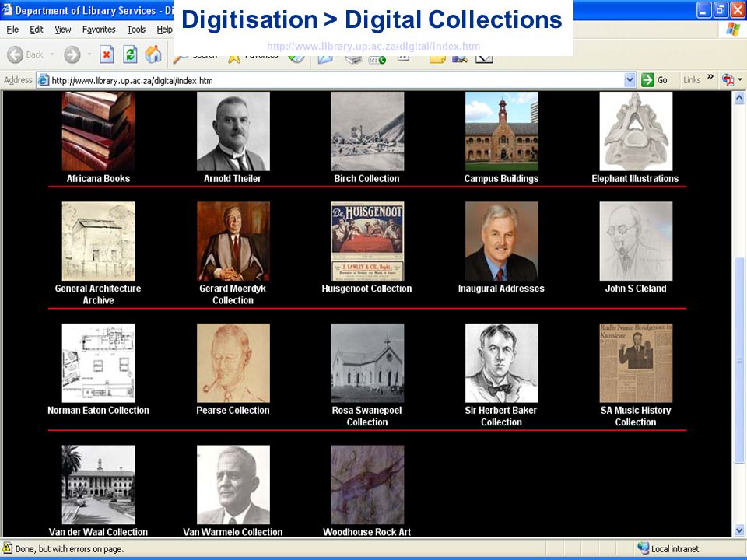Open Van der Waal building thumbnail

pyautogui.click(x=99, y=485)
